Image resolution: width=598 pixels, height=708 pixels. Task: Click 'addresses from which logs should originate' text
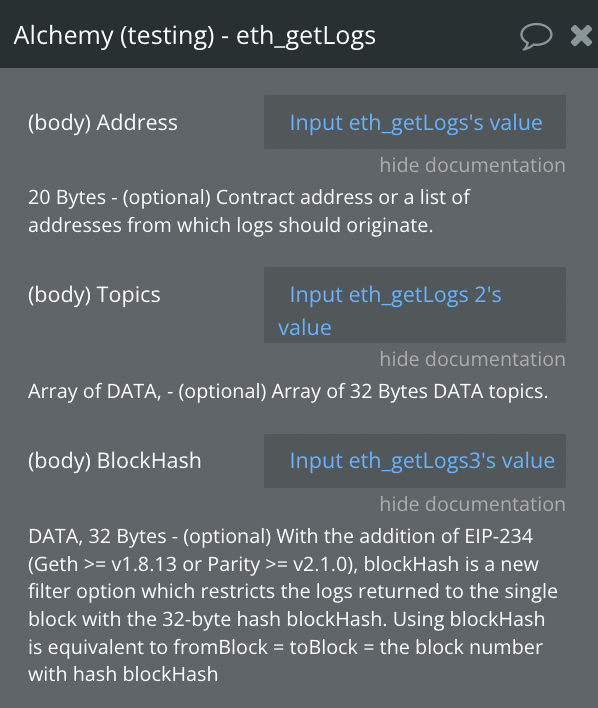(230, 225)
